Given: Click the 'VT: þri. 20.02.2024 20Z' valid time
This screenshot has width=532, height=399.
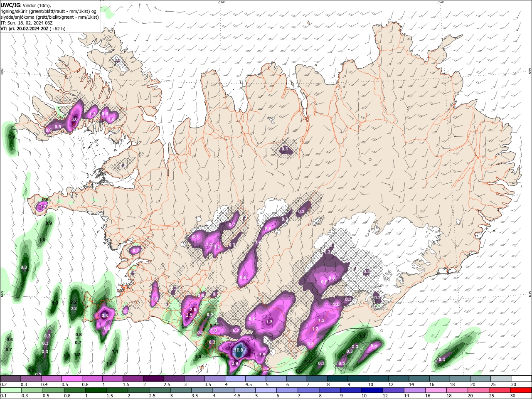Looking at the screenshot, I should pyautogui.click(x=25, y=29).
